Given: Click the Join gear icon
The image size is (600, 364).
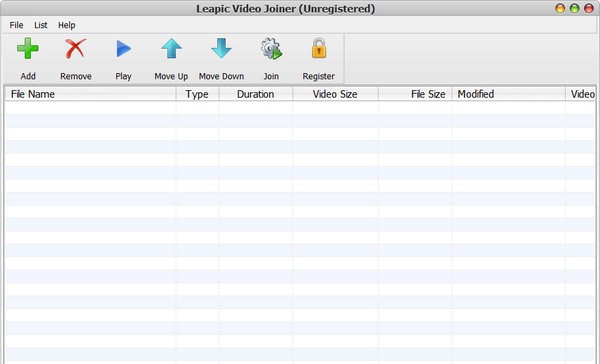Looking at the screenshot, I should (271, 49).
